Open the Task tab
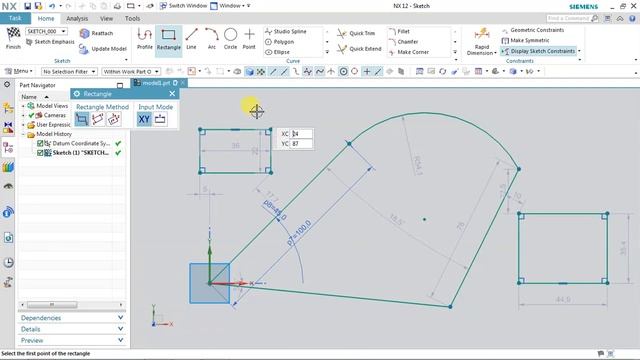The height and width of the screenshot is (360, 640). point(15,18)
